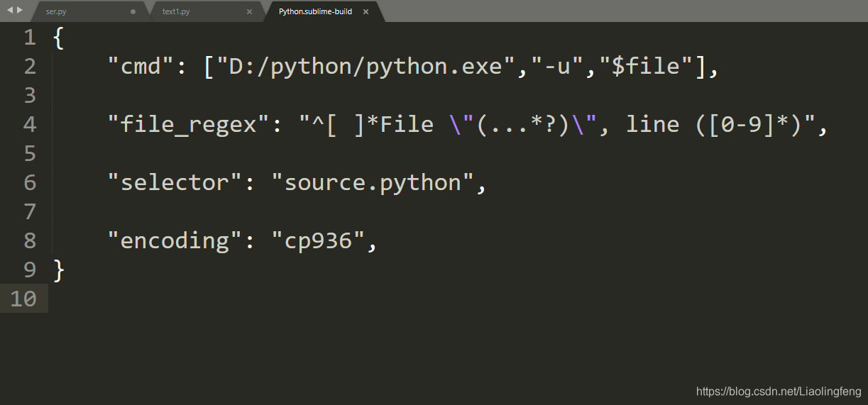
Task: Click line number 2 in gutter
Action: point(30,67)
